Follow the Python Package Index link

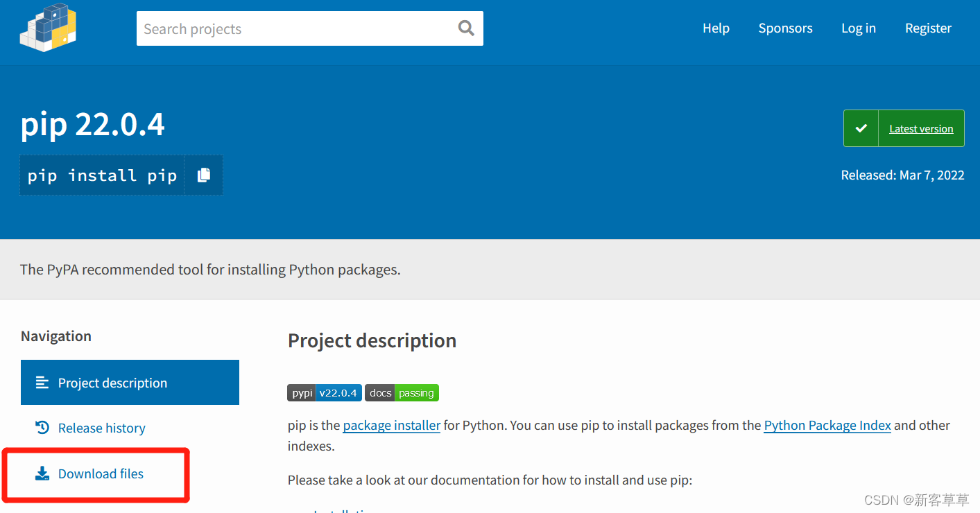coord(827,425)
